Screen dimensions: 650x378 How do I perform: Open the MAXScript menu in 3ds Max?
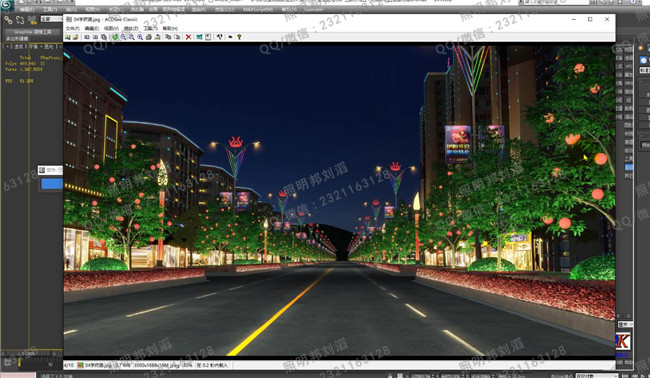258,9
